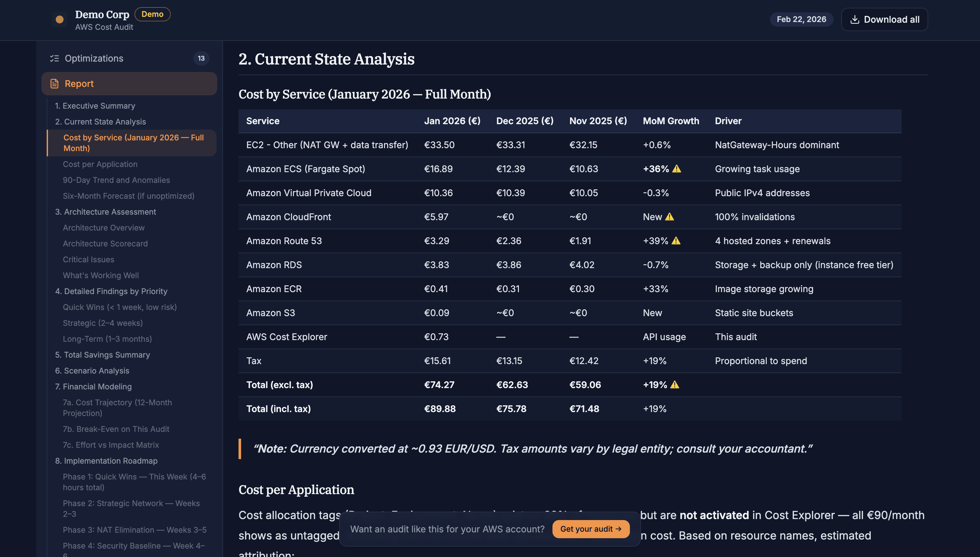Screen dimensions: 980x557
Task: Click the Optimizations checklist icon
Action: pyautogui.click(x=54, y=58)
